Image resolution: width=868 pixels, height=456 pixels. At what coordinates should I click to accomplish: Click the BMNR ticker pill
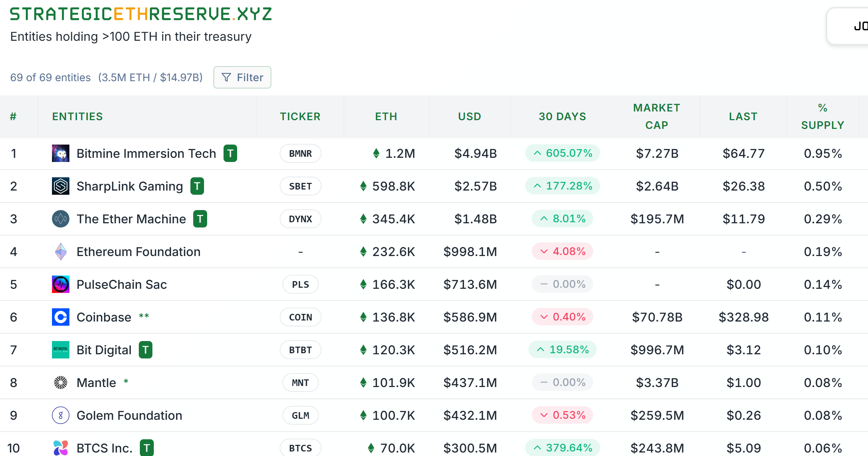click(300, 153)
